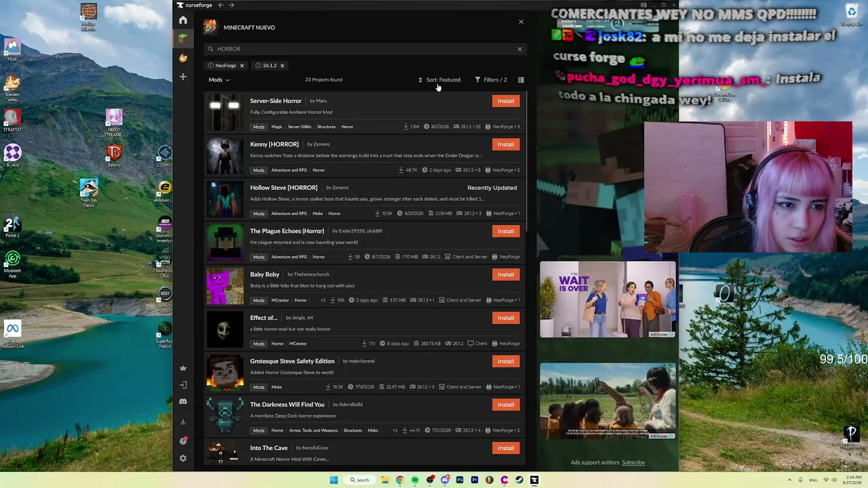Open the Barony desktop shortcut
This screenshot has width=868, height=488.
point(114,156)
